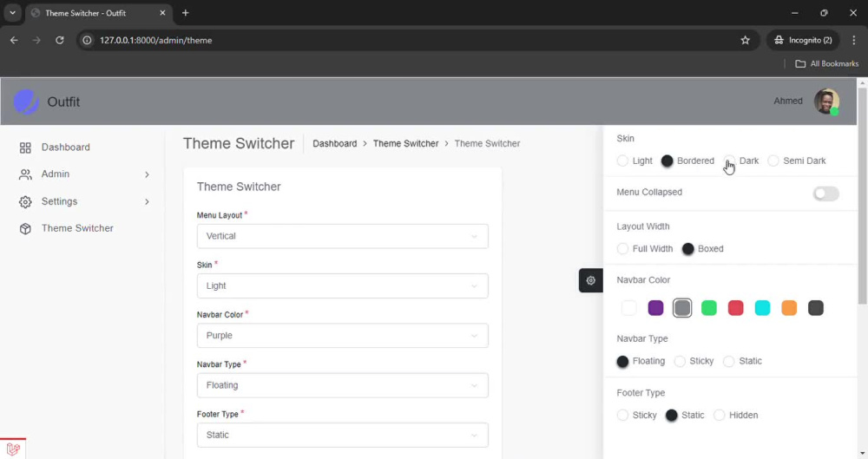Click the Theme Switcher cube icon
Viewport: 868px width, 459px height.
click(x=25, y=229)
